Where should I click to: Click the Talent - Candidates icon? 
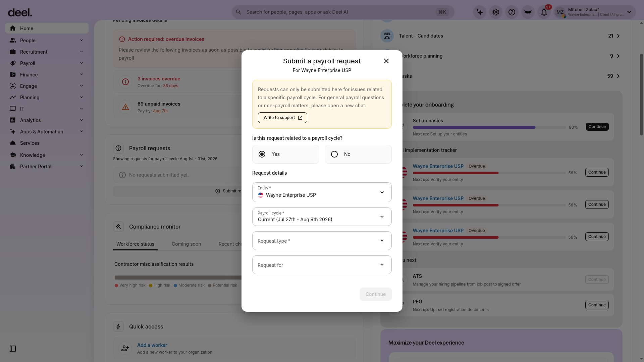[x=387, y=36]
